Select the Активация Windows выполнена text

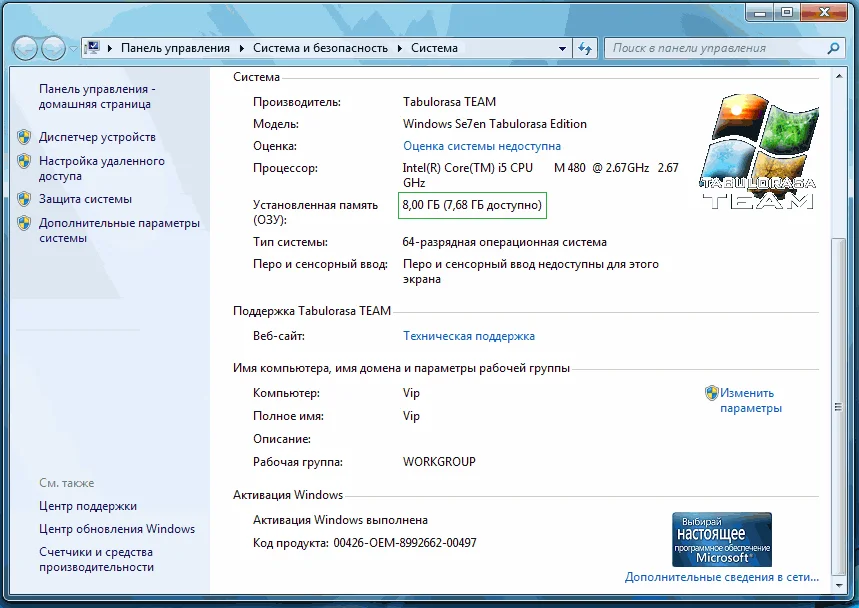(340, 520)
